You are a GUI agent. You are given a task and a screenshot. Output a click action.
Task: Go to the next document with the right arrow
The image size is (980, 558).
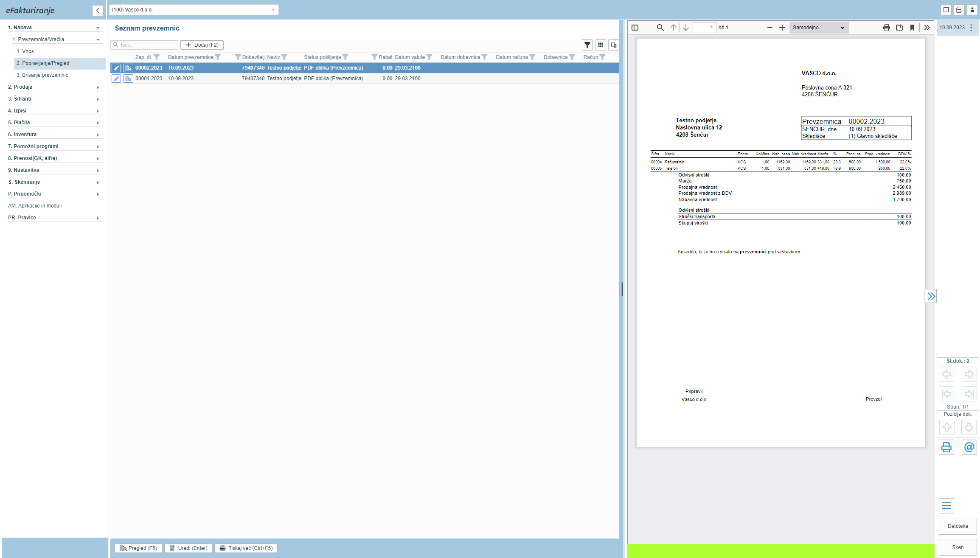coord(969,374)
